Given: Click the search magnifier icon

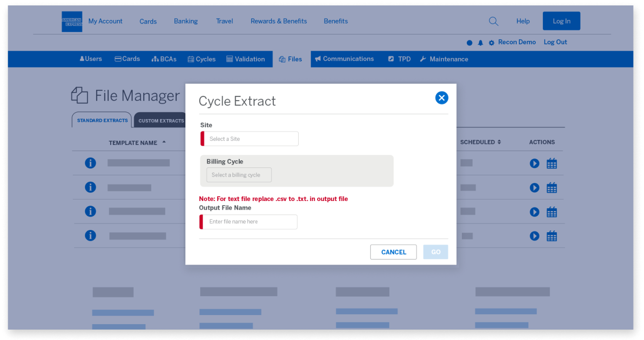Looking at the screenshot, I should 494,21.
